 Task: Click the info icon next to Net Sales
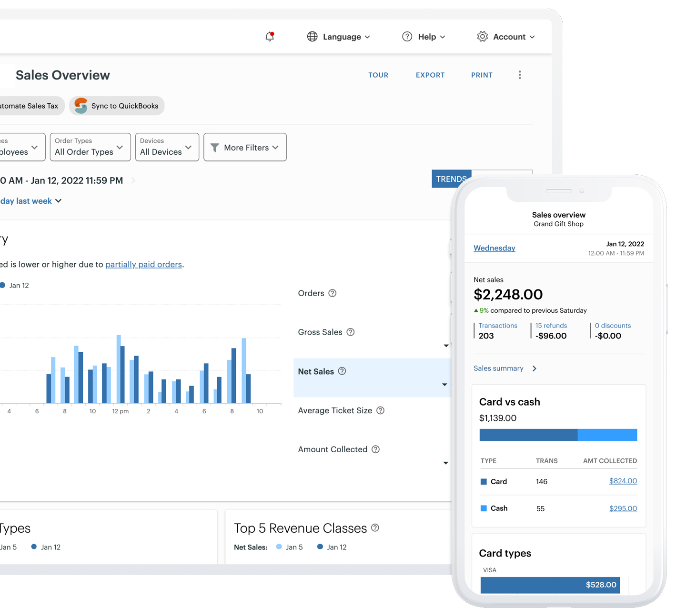(342, 371)
